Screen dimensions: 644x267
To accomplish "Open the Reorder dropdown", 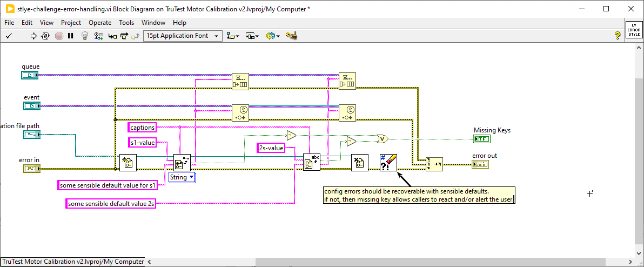I will [x=273, y=36].
